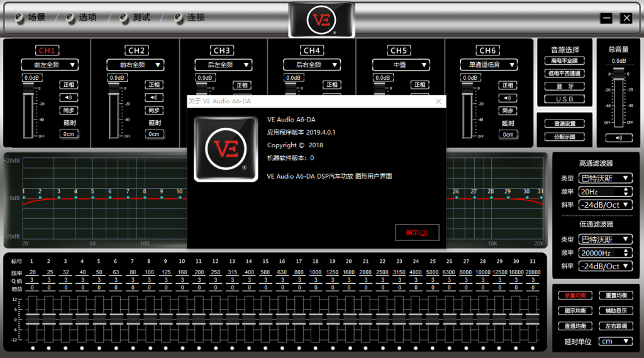This screenshot has width=644, height=358.
Task: Toggle CH3 正相 phase button
Action: 242,85
